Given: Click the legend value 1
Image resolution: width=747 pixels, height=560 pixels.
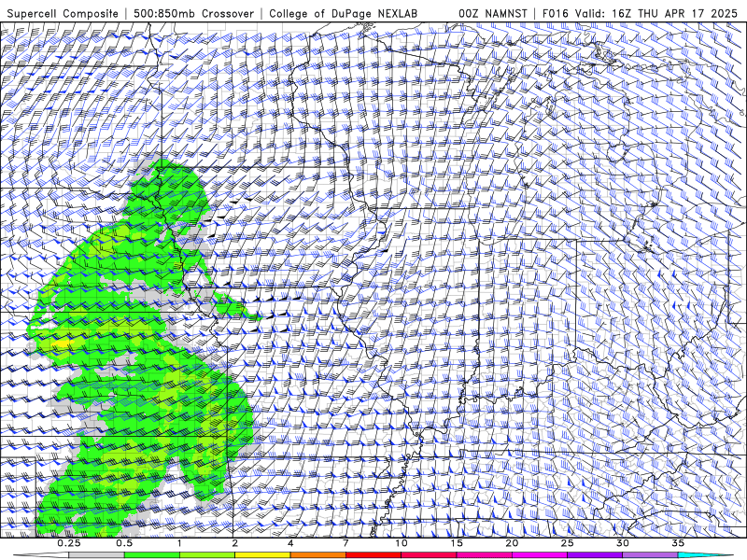Looking at the screenshot, I should coord(179,543).
